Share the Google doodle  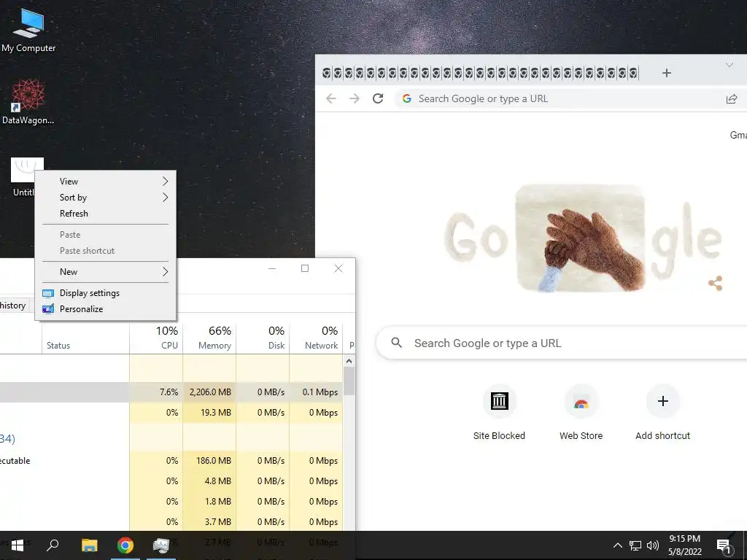(715, 284)
